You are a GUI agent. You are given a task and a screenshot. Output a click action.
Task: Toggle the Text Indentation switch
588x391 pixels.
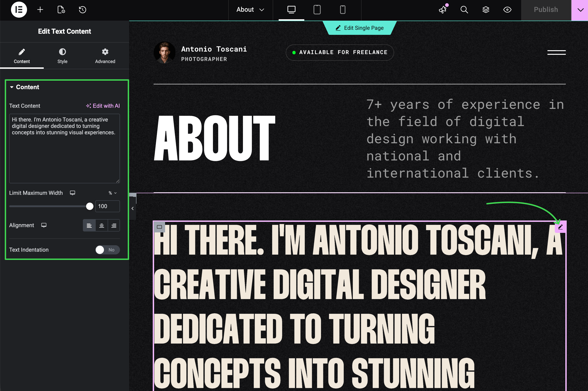[x=107, y=250]
